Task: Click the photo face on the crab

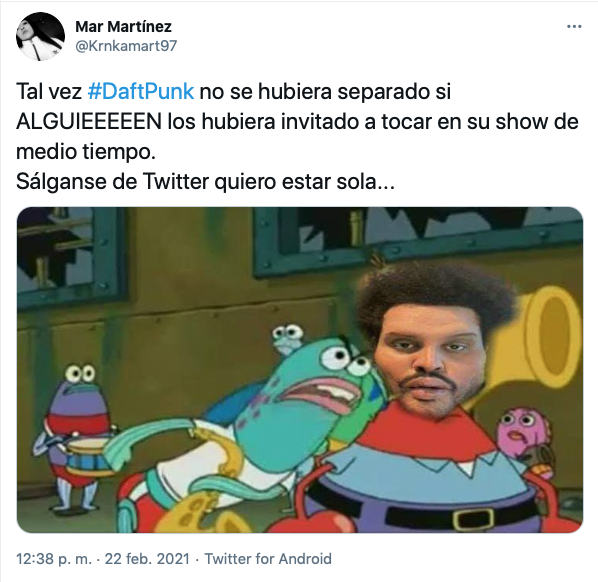Action: (431, 351)
